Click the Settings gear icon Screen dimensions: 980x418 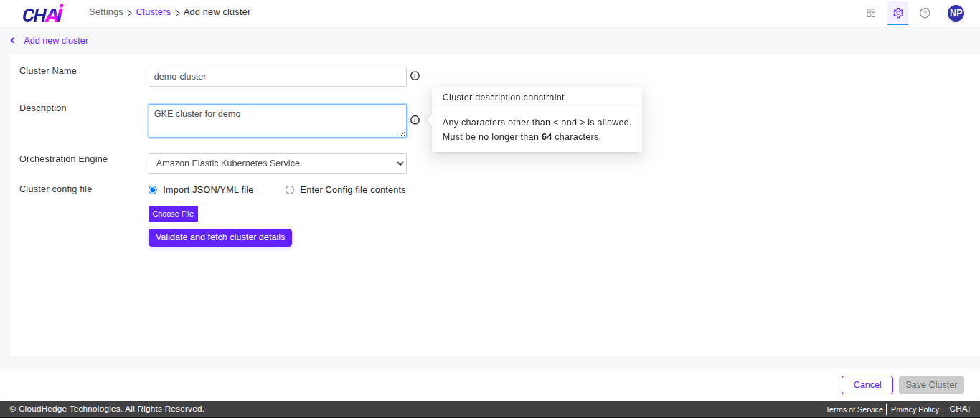point(897,12)
